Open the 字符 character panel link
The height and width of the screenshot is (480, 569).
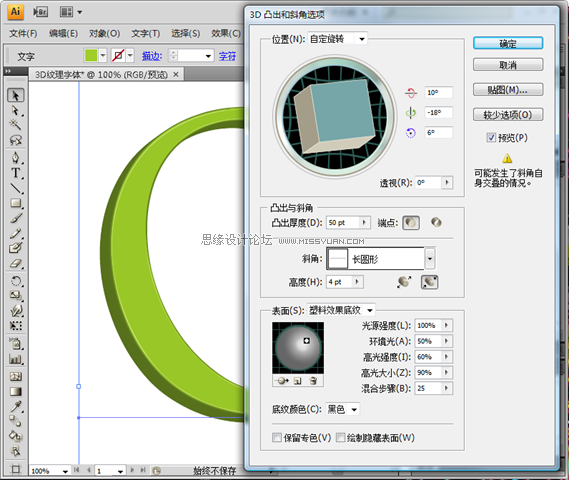click(x=227, y=56)
